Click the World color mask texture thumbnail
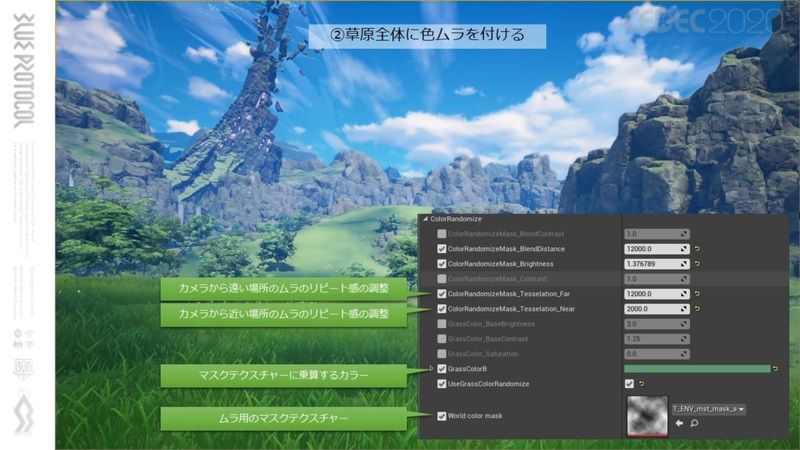800x450 pixels. click(647, 416)
